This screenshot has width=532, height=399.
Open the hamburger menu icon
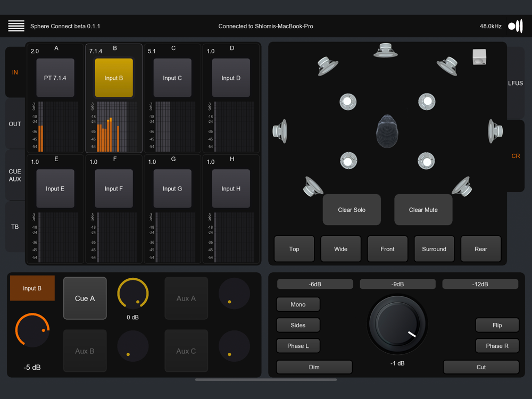16,26
